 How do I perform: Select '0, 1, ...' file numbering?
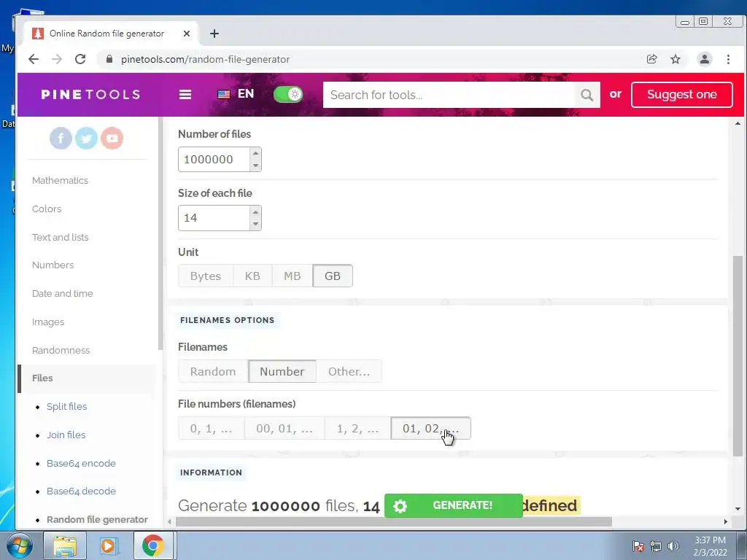(x=211, y=429)
